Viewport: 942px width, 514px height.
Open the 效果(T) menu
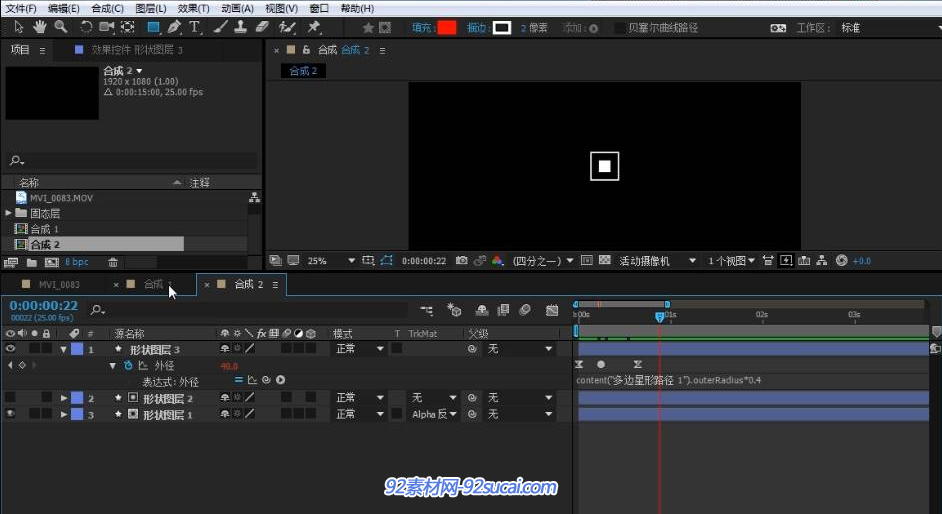[193, 8]
